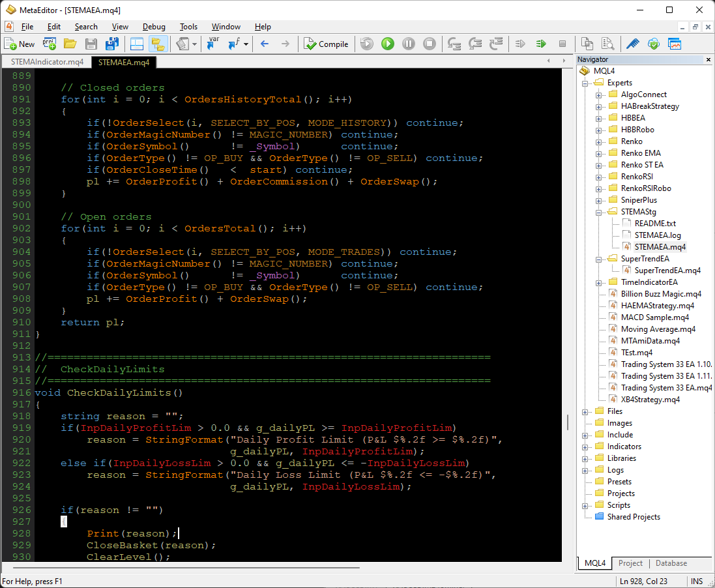The image size is (715, 588).
Task: Expand the Renko EMA folder
Action: point(599,154)
